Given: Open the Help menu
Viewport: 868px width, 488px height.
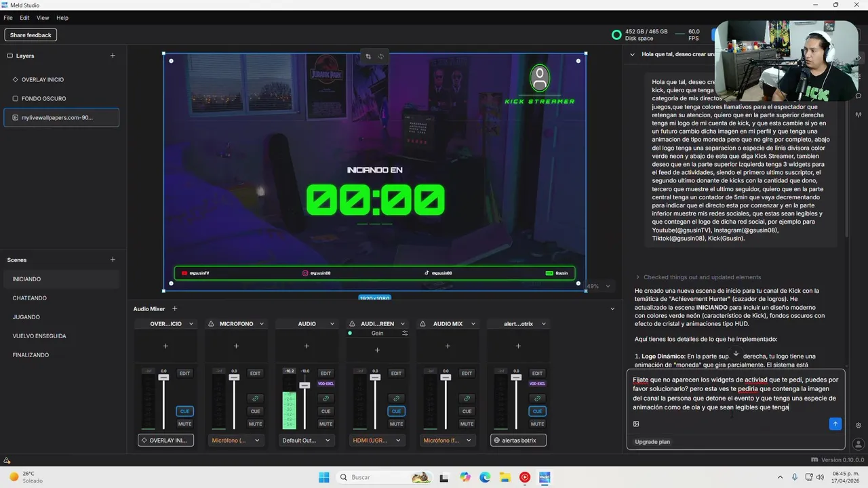Looking at the screenshot, I should point(62,18).
